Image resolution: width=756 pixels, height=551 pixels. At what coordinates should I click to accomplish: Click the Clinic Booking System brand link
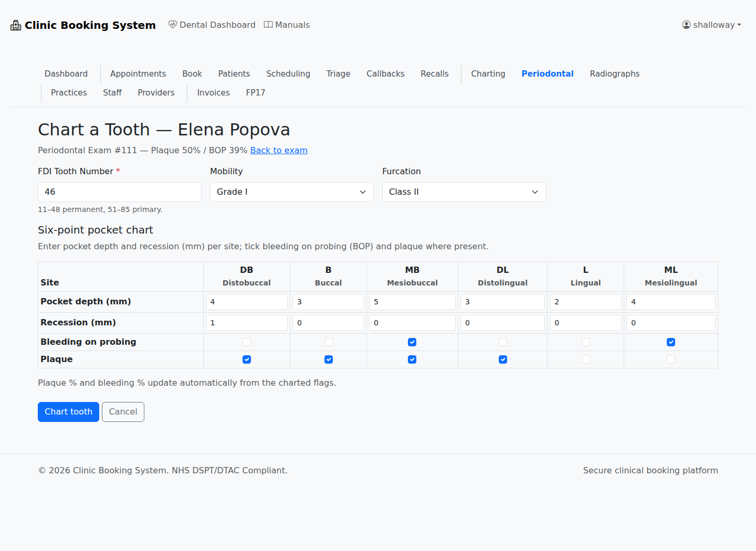(83, 25)
